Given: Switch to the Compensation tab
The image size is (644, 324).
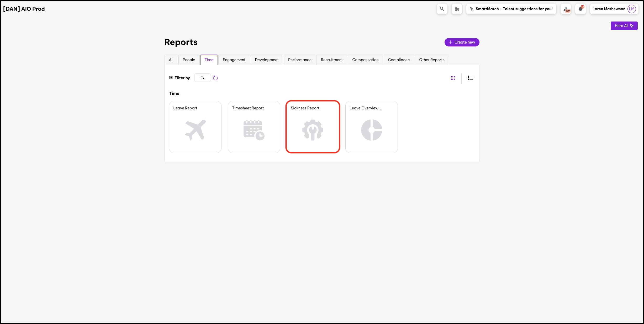Looking at the screenshot, I should point(365,60).
